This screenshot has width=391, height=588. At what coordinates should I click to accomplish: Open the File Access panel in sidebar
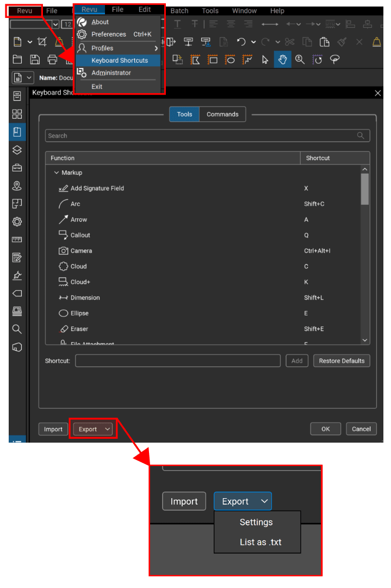click(17, 96)
